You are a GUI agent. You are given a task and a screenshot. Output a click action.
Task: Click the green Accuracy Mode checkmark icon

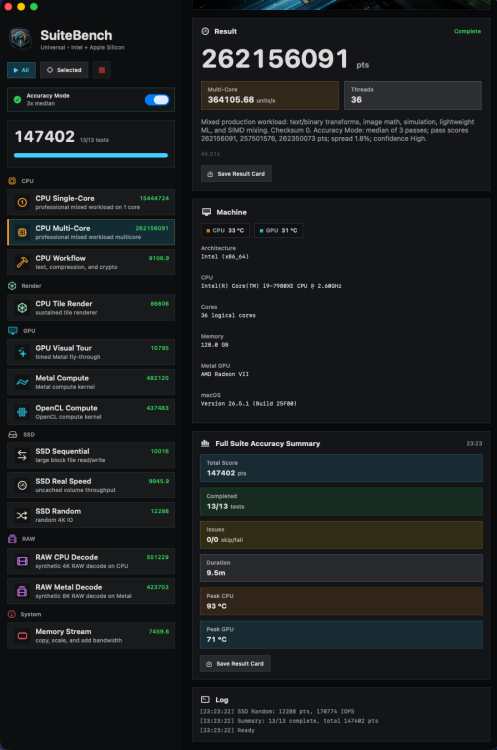(x=17, y=99)
